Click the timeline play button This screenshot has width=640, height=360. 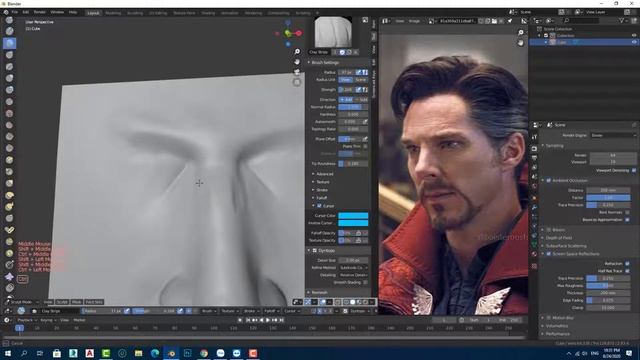[x=268, y=320]
